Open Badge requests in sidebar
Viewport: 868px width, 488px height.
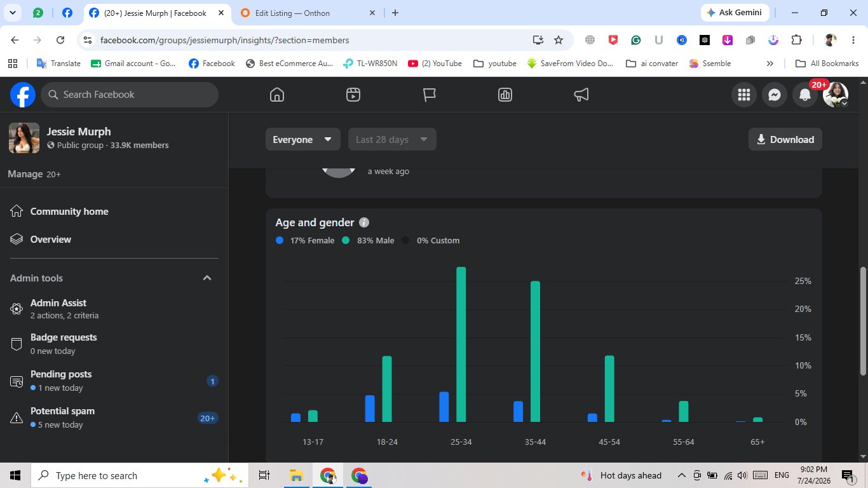coord(114,344)
